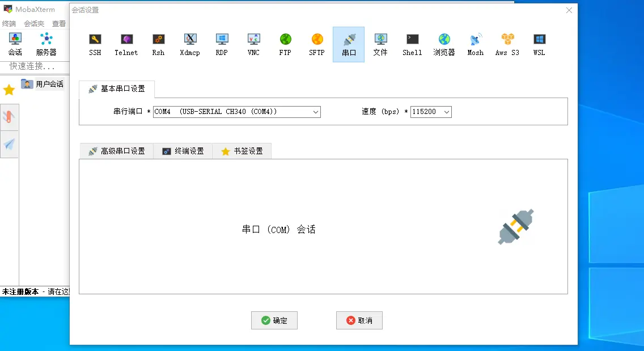Select the SFTP session type

[316, 44]
